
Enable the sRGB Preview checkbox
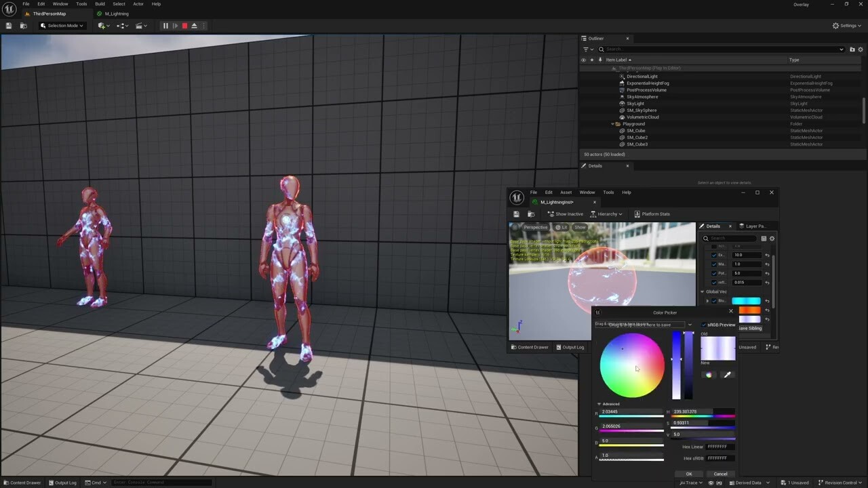[704, 325]
